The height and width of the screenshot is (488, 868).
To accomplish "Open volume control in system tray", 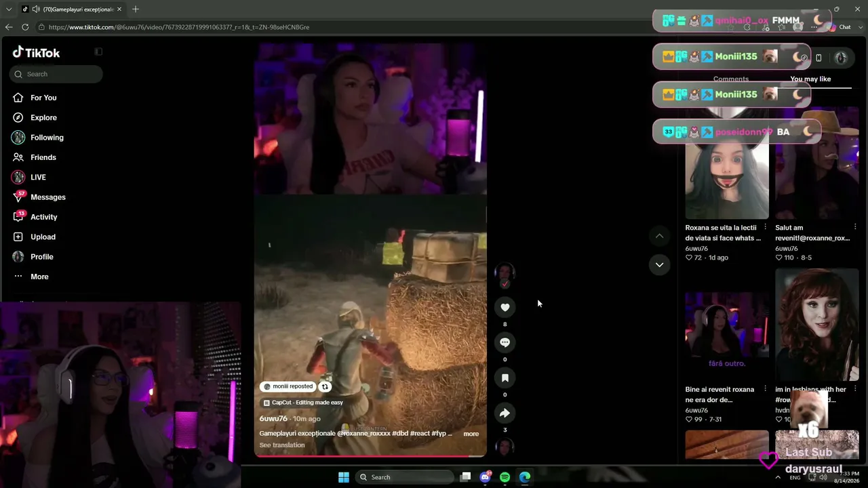I will pos(823,477).
